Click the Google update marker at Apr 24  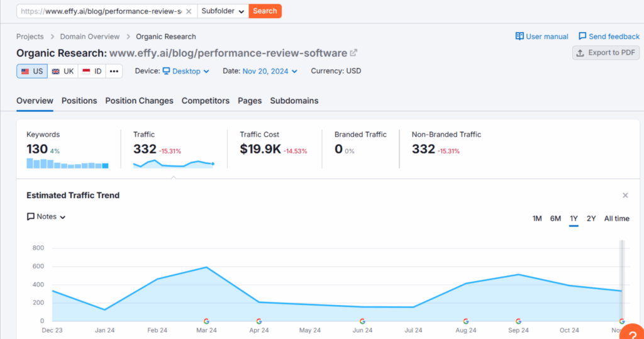258,321
